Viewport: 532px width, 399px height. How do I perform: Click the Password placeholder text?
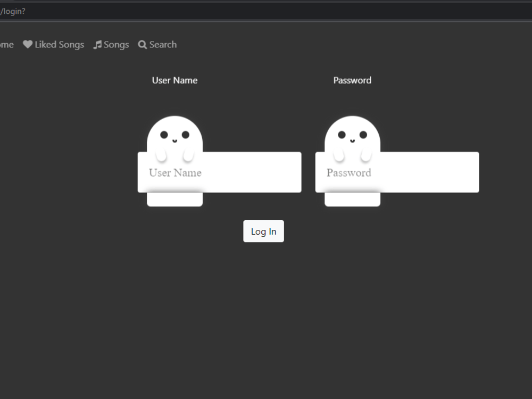[349, 172]
